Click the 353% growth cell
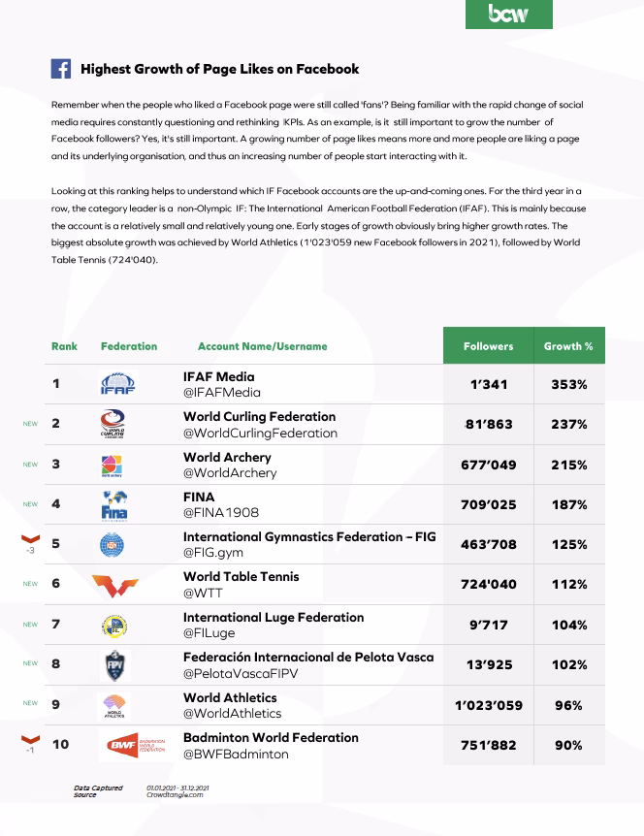Viewport: 644px width, 836px height. tap(568, 385)
